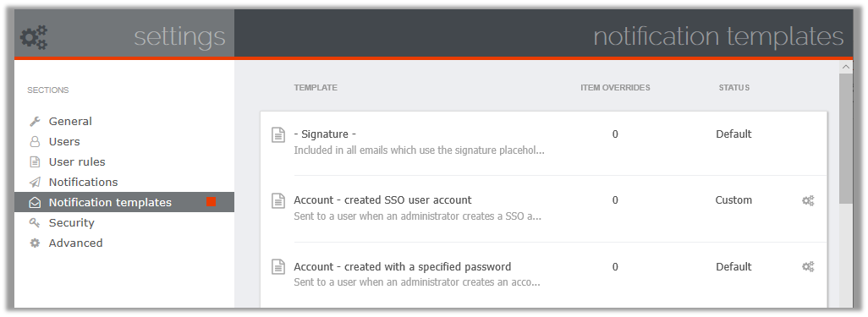Open the General settings section
Viewport: 868px width, 317px height.
tap(70, 121)
